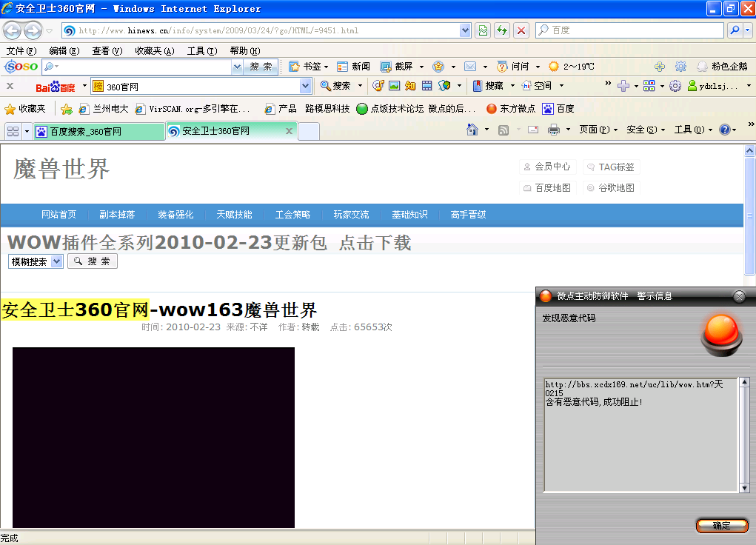
Task: Open the 装备强化 navigation link
Action: click(175, 215)
